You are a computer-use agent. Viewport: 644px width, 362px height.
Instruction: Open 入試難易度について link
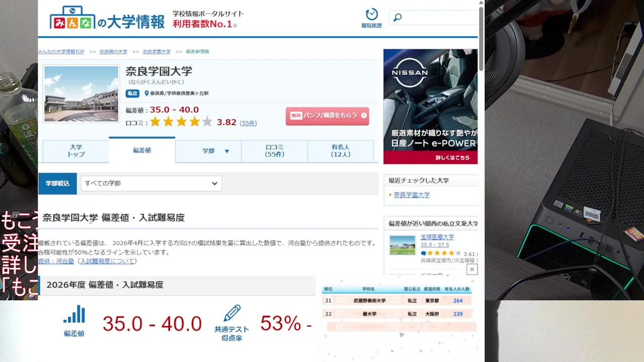(107, 261)
